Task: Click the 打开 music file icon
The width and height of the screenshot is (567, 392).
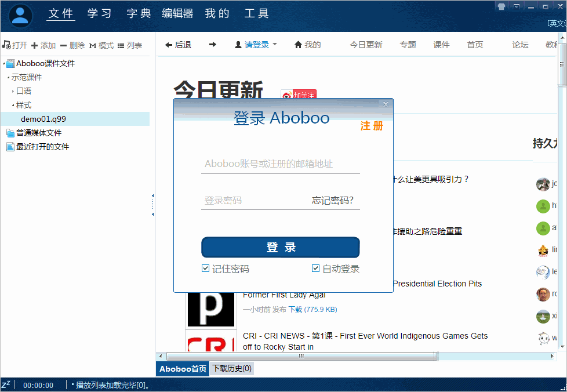Action: coord(6,45)
